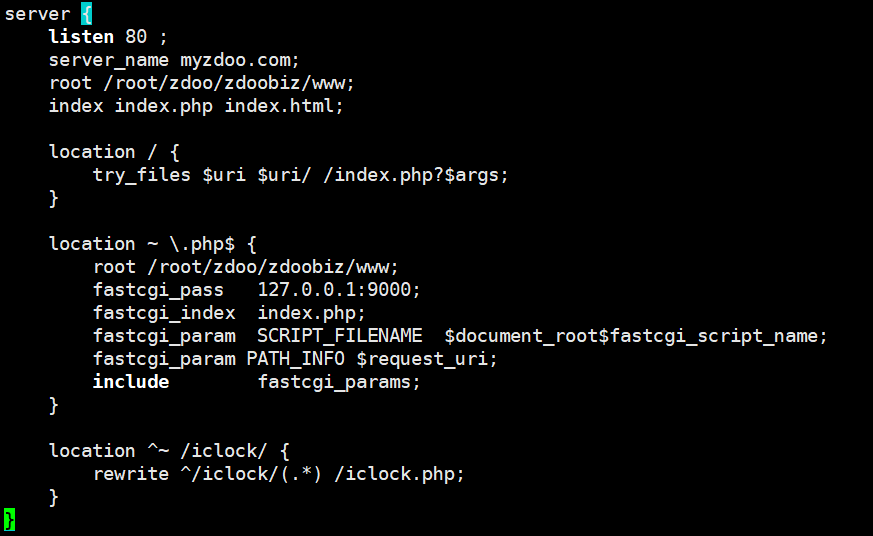The width and height of the screenshot is (873, 536).
Task: Click the index.html text
Action: (x=283, y=106)
